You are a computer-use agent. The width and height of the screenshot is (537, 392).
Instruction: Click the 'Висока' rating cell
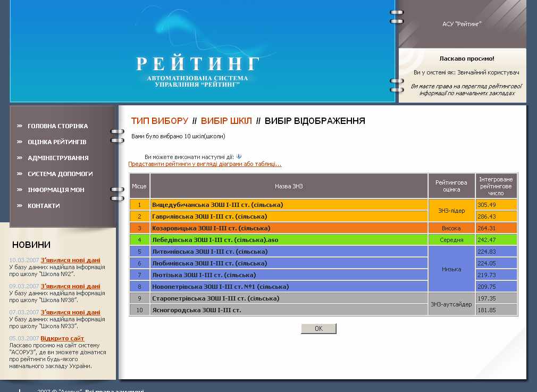(x=451, y=228)
